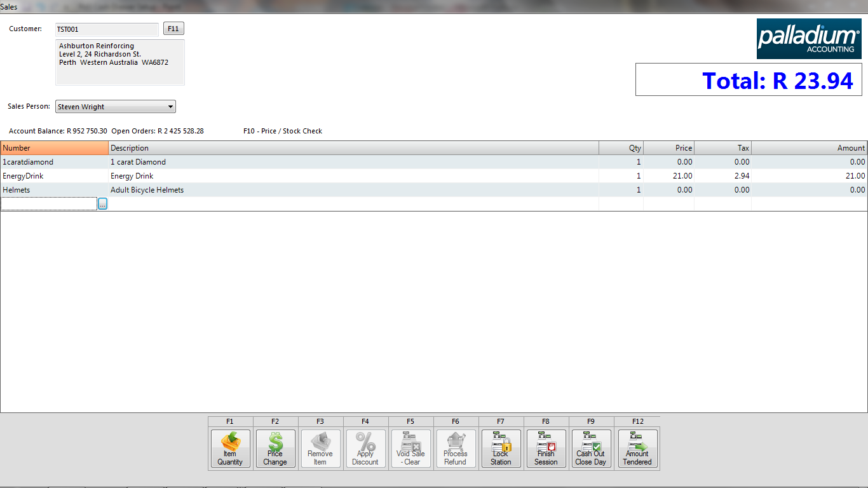Click the Customer code input field

click(x=107, y=30)
